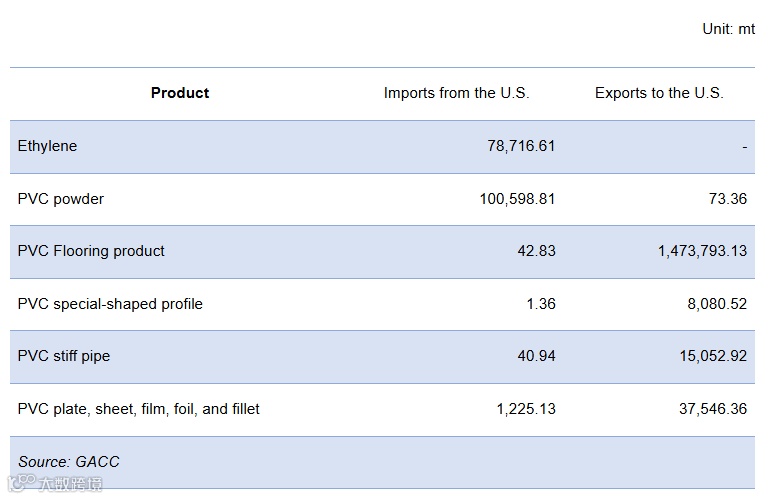Click the Ethylene import value 78,716.61
This screenshot has width=774, height=499.
[521, 146]
